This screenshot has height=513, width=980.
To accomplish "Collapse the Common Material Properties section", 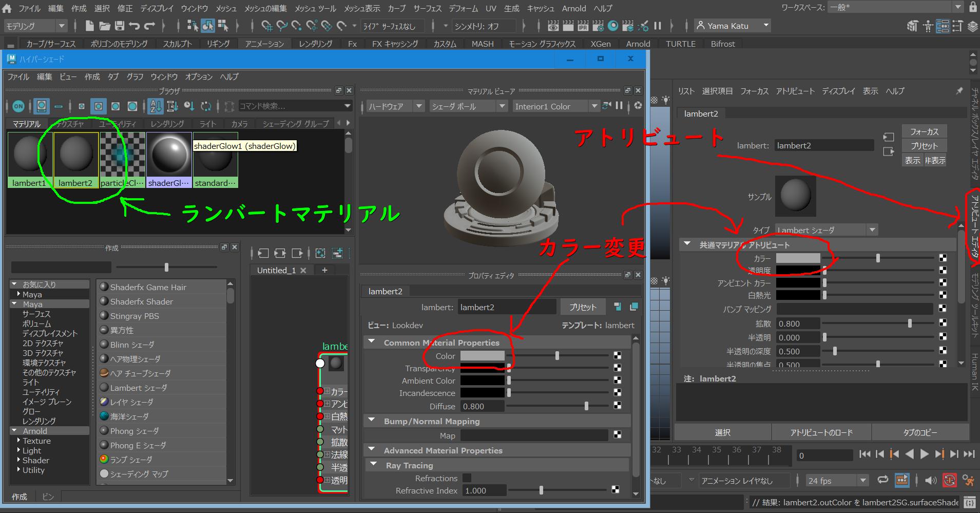I will [372, 342].
